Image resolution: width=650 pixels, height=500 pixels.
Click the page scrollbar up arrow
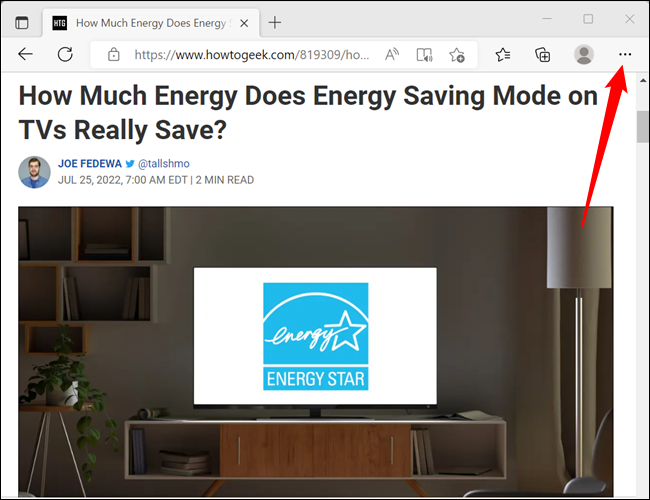(643, 80)
